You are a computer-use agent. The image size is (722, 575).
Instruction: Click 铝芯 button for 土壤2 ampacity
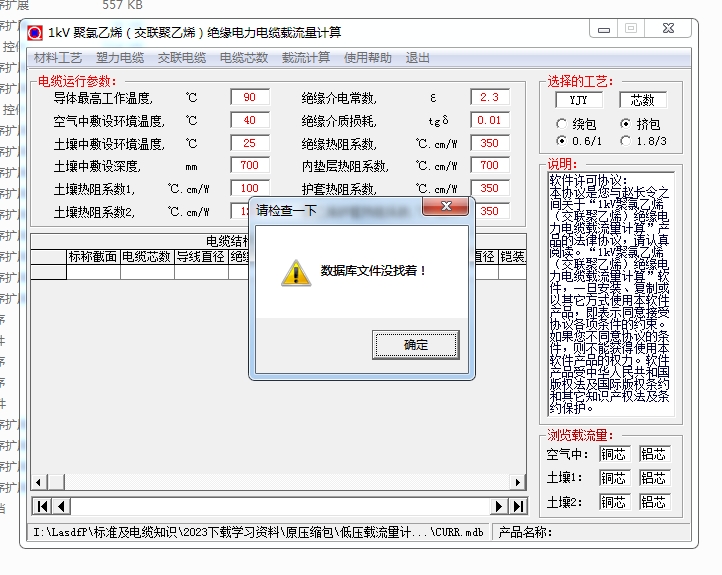pyautogui.click(x=654, y=502)
